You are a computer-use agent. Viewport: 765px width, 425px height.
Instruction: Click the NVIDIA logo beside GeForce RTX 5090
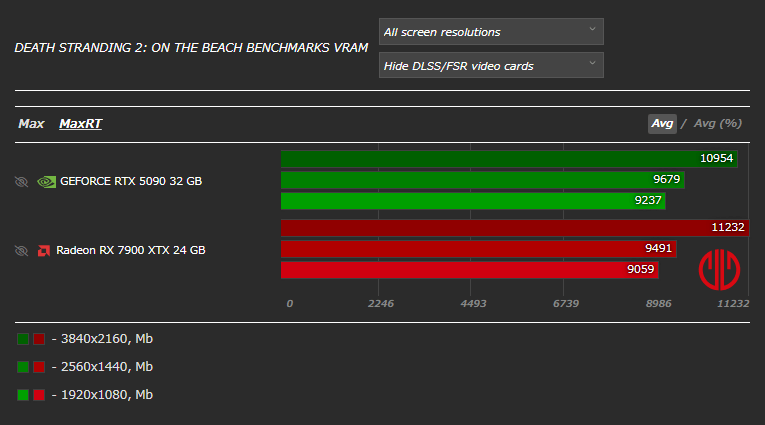click(x=46, y=182)
